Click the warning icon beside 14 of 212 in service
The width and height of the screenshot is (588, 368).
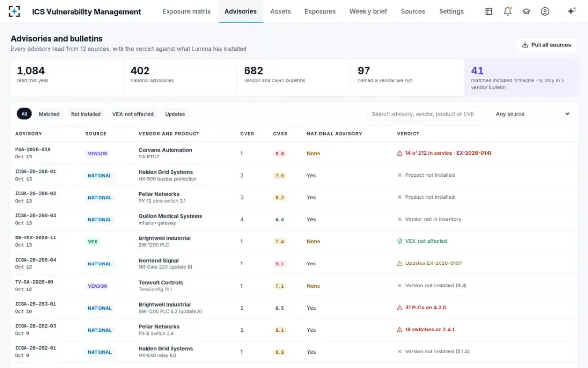pos(400,153)
